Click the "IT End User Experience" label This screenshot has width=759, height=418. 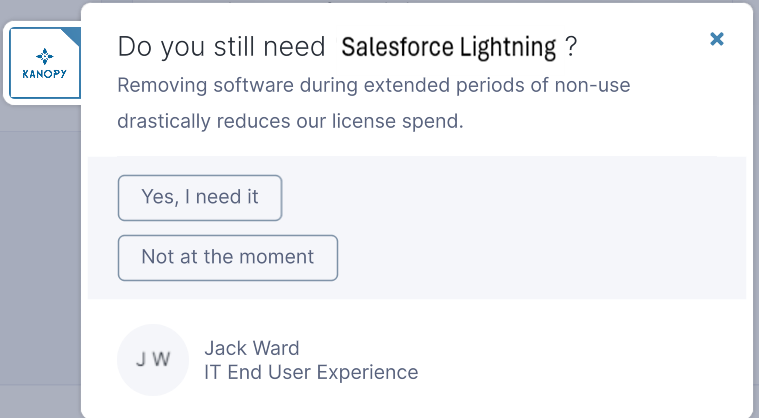click(311, 373)
